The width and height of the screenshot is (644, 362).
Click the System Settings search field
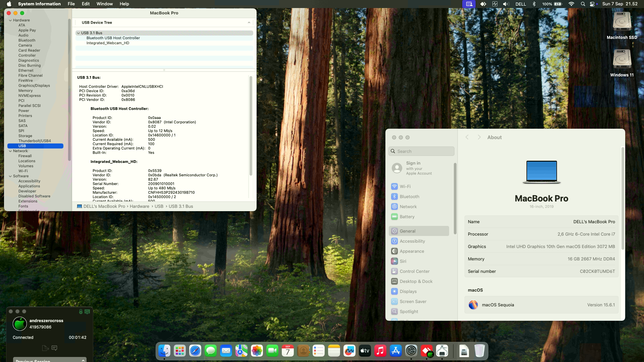click(x=421, y=151)
